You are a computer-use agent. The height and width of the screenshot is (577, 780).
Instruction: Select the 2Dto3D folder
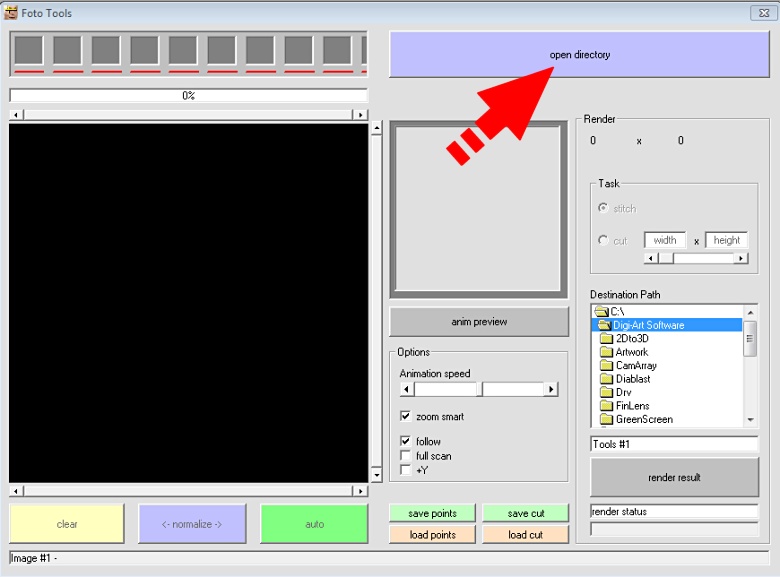click(632, 339)
